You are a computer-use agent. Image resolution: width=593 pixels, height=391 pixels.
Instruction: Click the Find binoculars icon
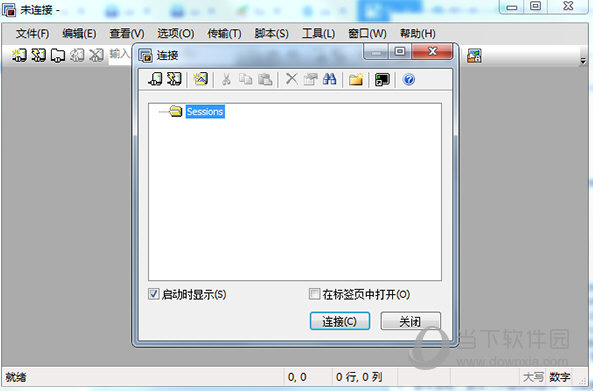(x=329, y=79)
